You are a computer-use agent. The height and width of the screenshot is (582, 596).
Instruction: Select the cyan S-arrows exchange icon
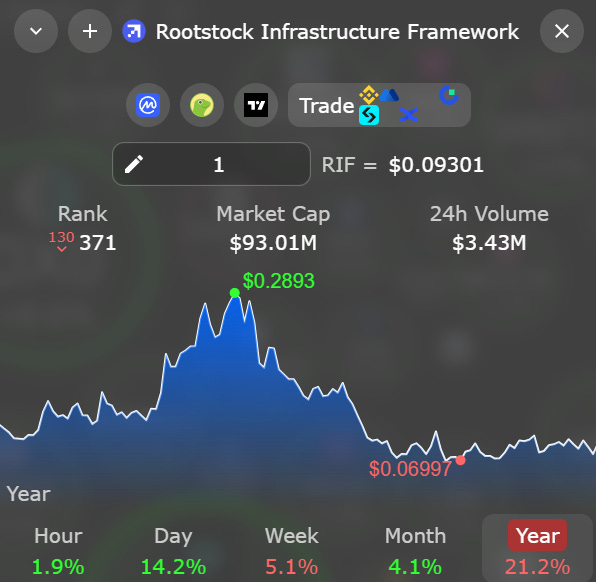[x=369, y=115]
